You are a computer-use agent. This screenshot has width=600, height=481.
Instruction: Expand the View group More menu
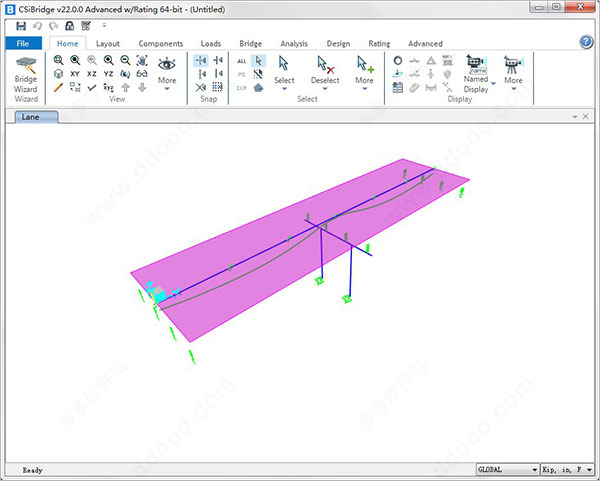167,75
